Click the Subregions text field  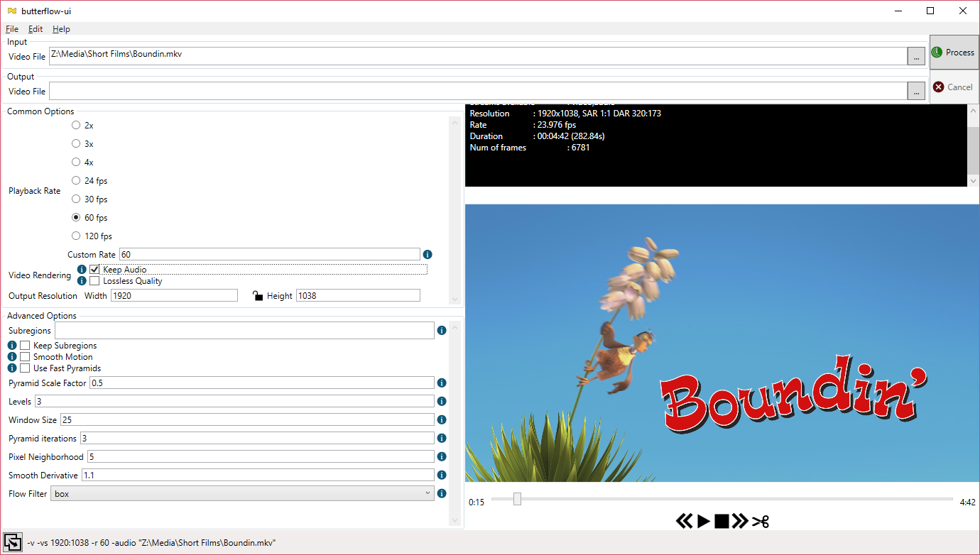[x=244, y=330]
